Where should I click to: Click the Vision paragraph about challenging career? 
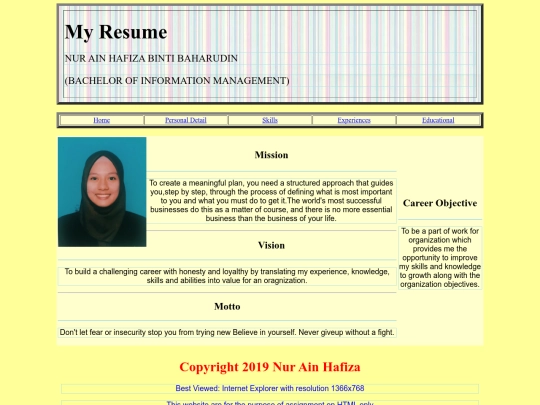pos(227,276)
